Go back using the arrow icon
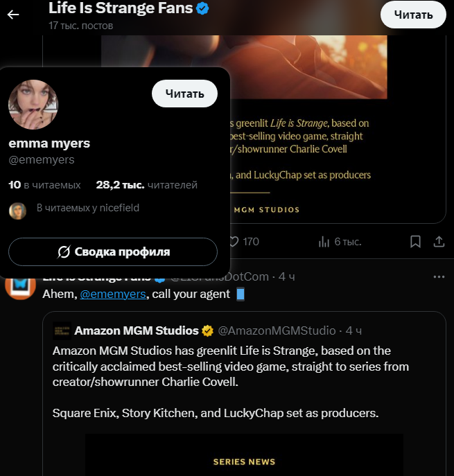454x476 pixels. 13,15
